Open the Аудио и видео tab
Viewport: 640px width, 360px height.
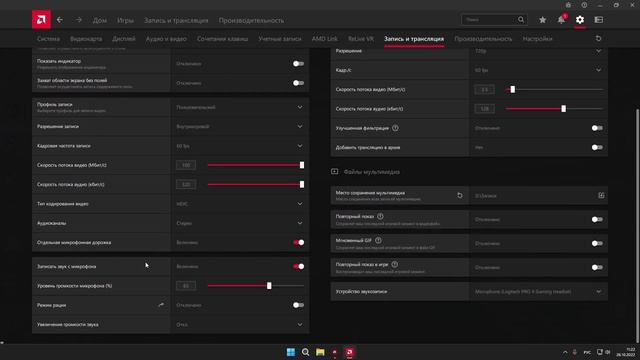tap(166, 39)
